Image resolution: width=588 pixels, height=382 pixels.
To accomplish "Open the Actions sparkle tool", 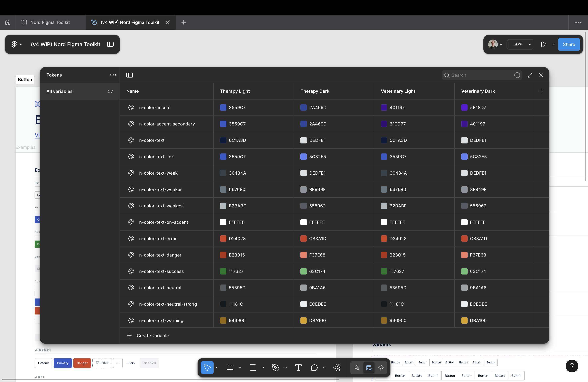I will pos(337,368).
